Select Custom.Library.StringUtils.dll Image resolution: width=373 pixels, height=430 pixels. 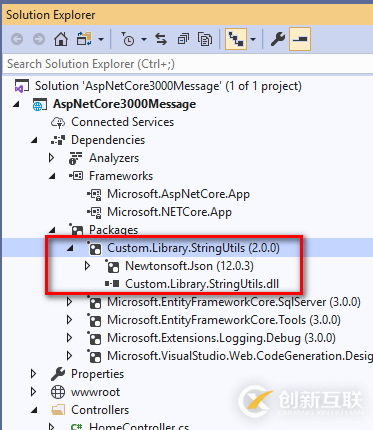point(202,284)
